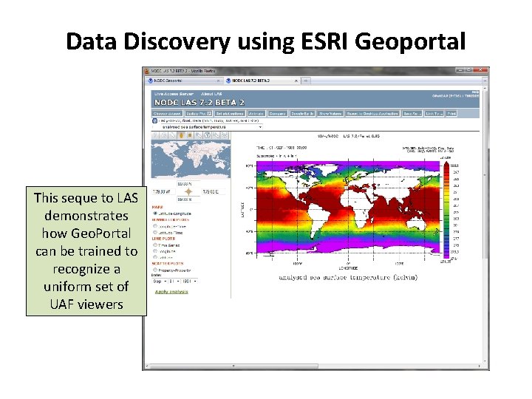Click the dataset info icon beside dataset title
532x399 pixels.
pos(154,120)
